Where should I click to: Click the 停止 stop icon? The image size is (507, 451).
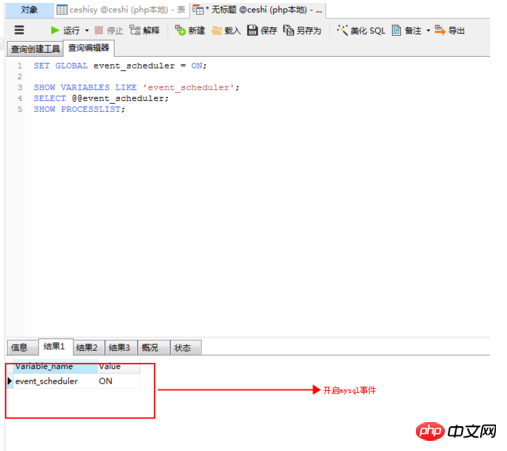(99, 30)
